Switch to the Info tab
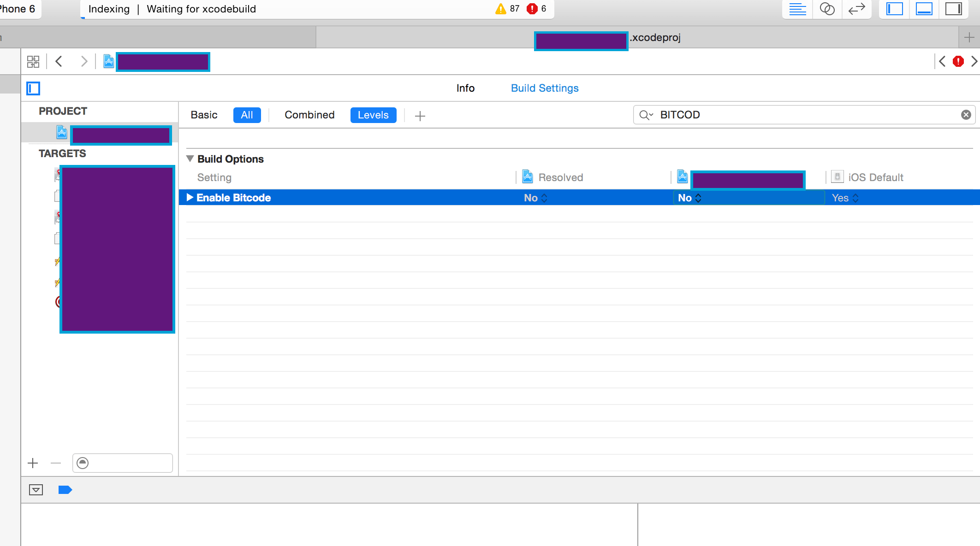This screenshot has height=546, width=980. pyautogui.click(x=465, y=88)
